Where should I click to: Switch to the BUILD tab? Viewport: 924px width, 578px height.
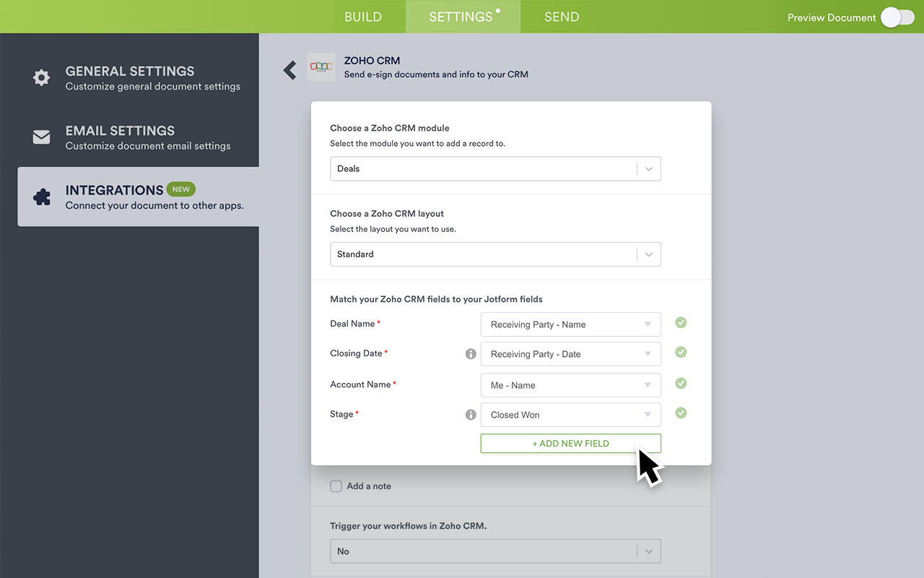coord(363,16)
